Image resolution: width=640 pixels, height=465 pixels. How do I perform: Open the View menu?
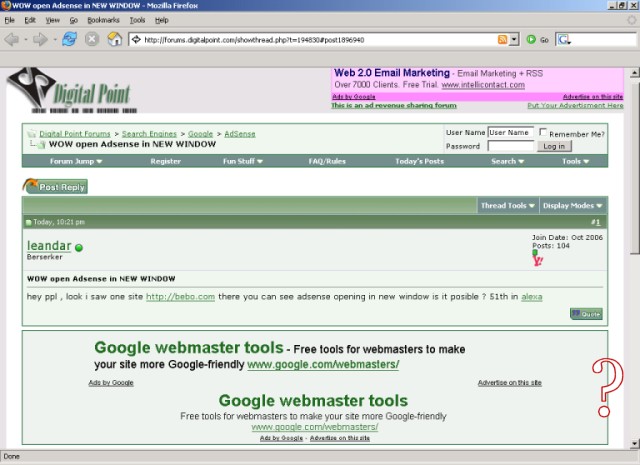pos(53,20)
